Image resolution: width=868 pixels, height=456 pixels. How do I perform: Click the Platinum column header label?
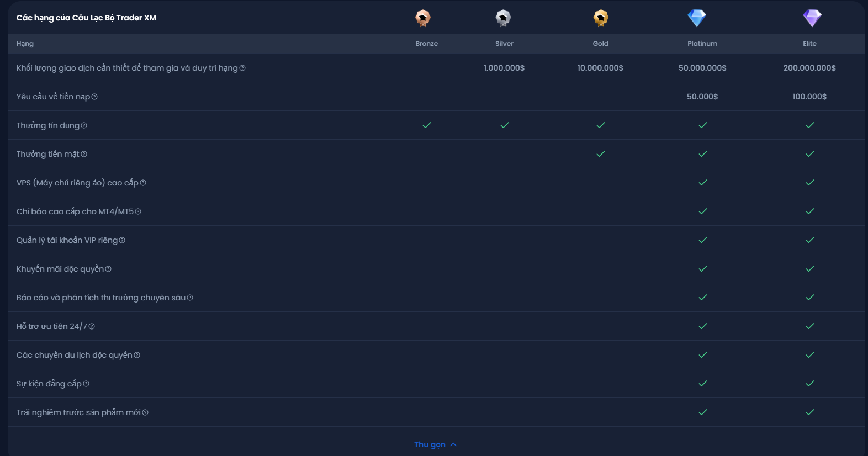[702, 44]
